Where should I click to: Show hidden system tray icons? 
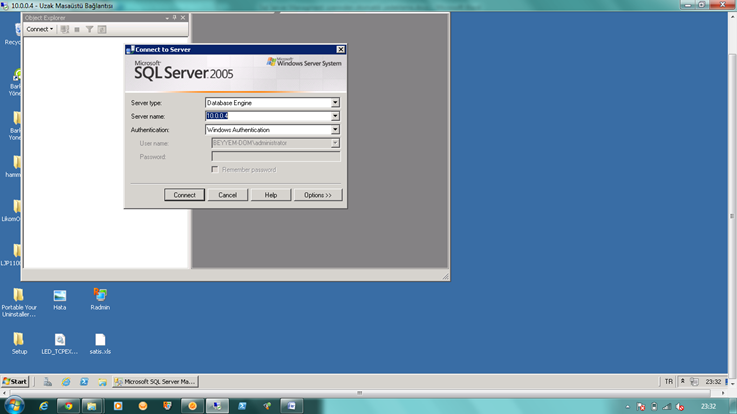[x=627, y=407]
